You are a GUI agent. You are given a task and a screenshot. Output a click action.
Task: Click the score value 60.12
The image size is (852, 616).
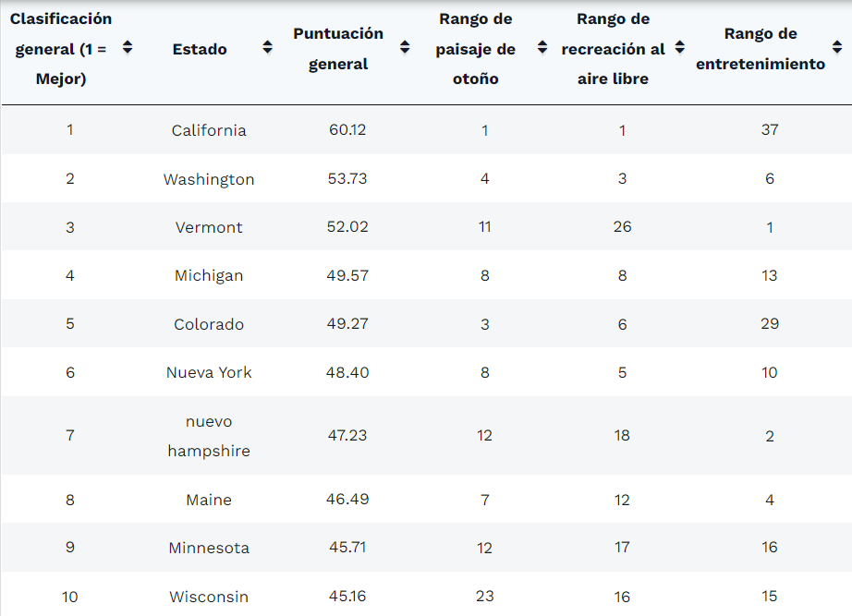coord(347,130)
